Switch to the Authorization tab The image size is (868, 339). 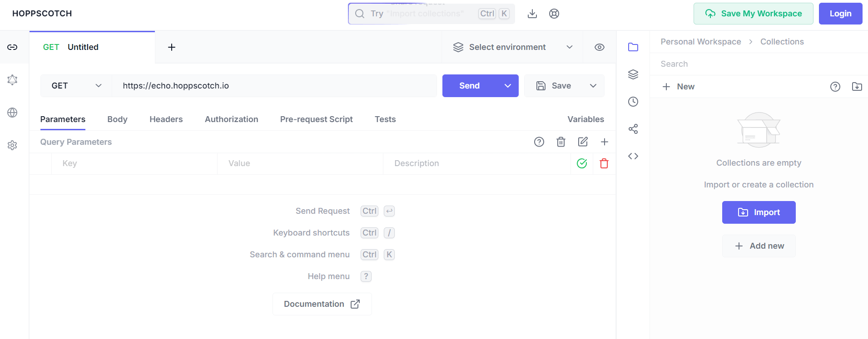pyautogui.click(x=232, y=119)
